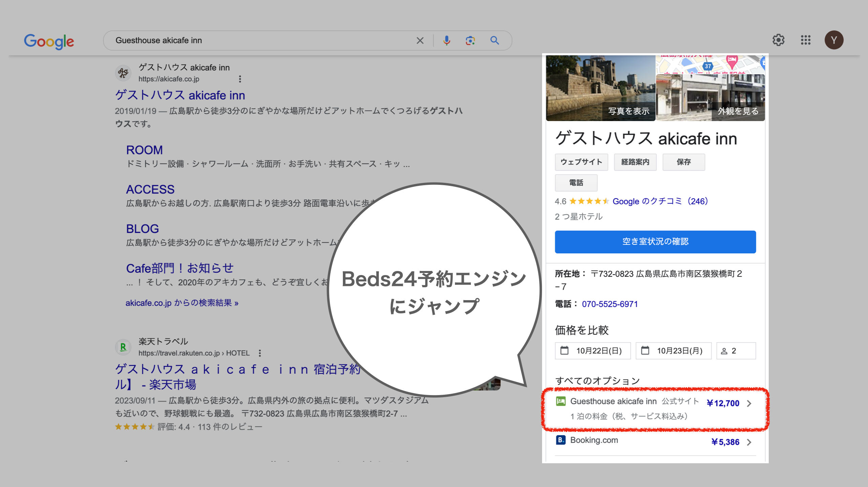Open check-in date 10月22日 picker

[593, 351]
